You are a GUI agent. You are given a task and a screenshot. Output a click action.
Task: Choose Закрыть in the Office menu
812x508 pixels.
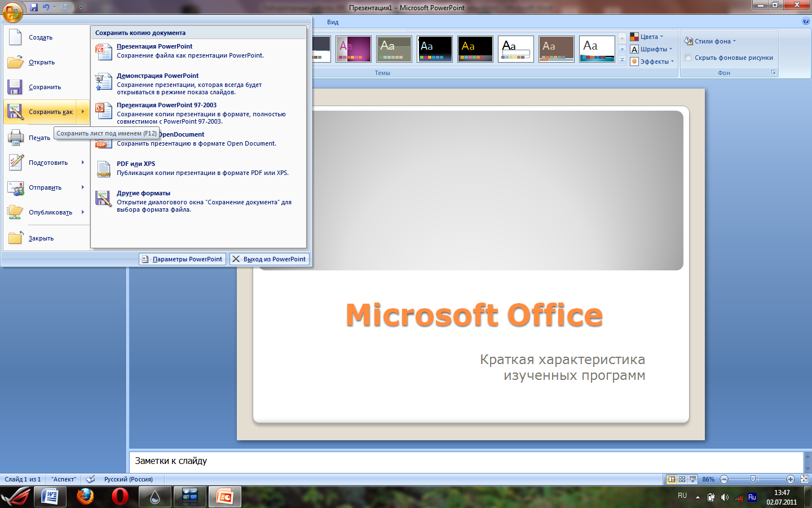(46, 238)
